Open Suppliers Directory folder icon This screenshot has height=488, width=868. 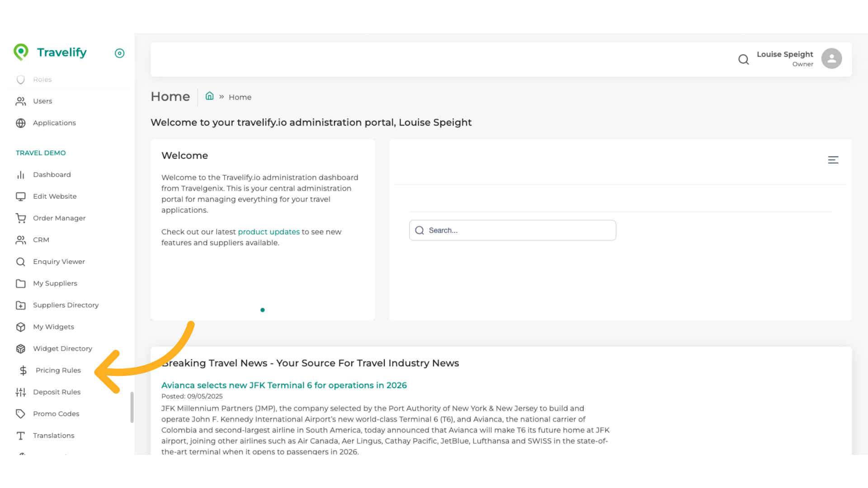point(21,305)
